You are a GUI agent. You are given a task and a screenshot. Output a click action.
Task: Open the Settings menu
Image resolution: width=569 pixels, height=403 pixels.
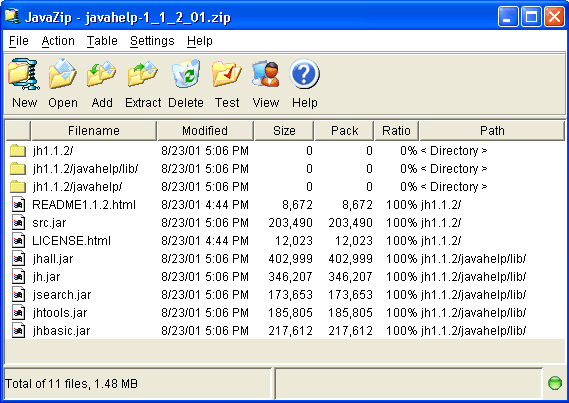tap(152, 41)
